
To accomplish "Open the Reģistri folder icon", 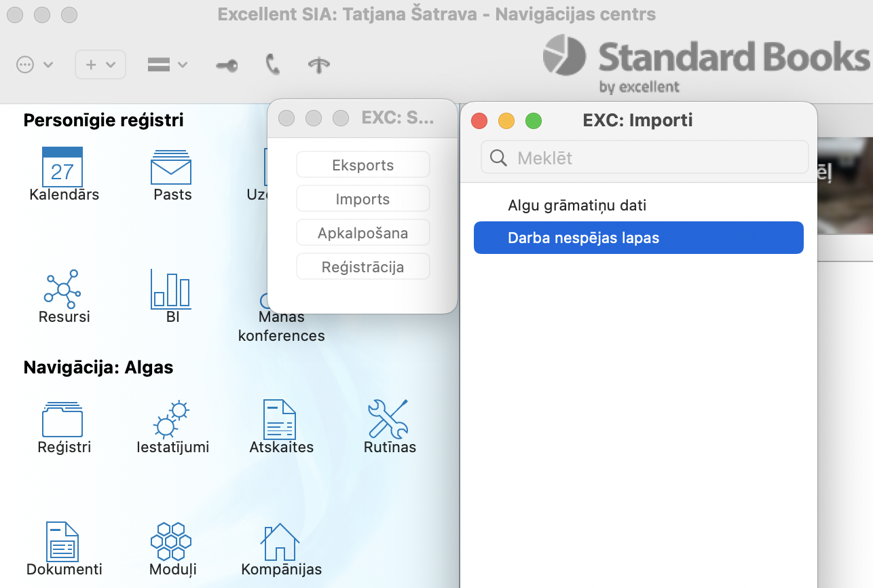I will pos(62,419).
